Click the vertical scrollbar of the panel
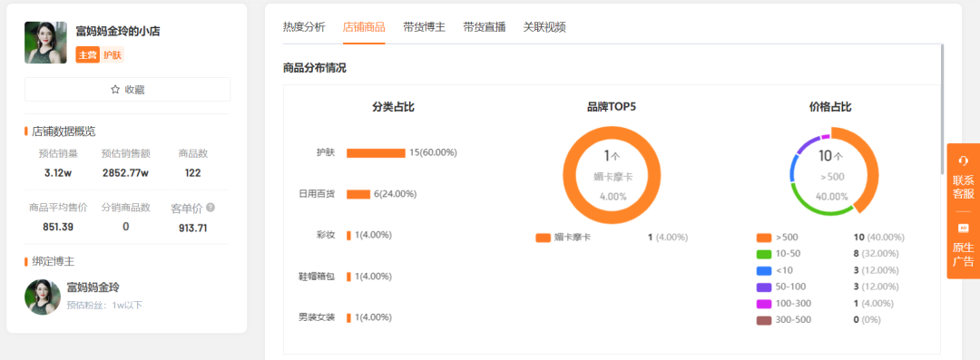The image size is (980, 360). [x=943, y=110]
